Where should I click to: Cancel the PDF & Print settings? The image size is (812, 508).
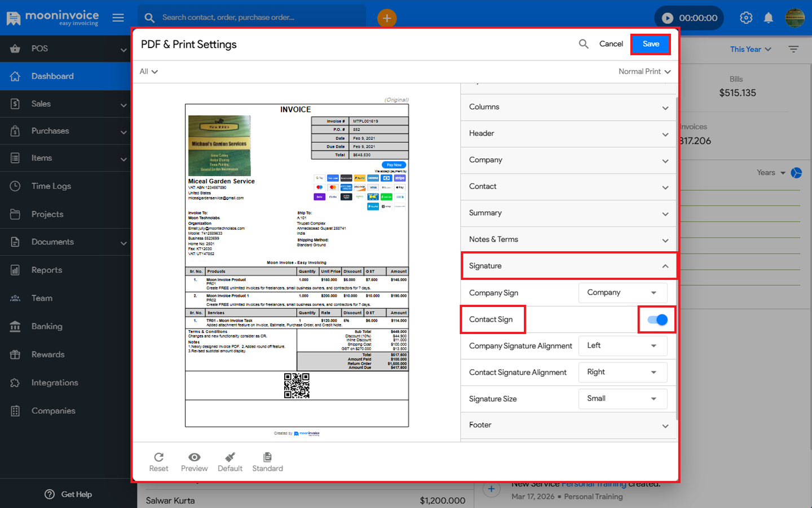pyautogui.click(x=611, y=44)
